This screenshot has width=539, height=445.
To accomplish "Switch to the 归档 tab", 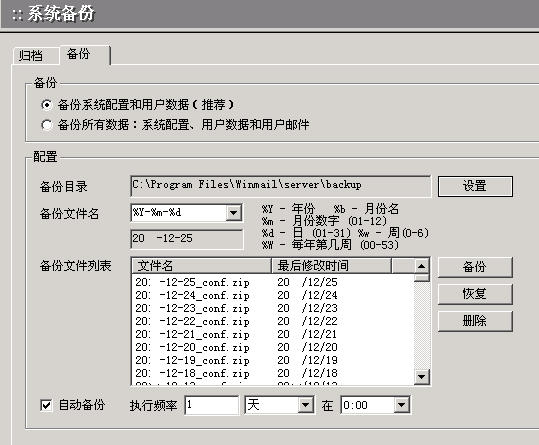I will (36, 56).
